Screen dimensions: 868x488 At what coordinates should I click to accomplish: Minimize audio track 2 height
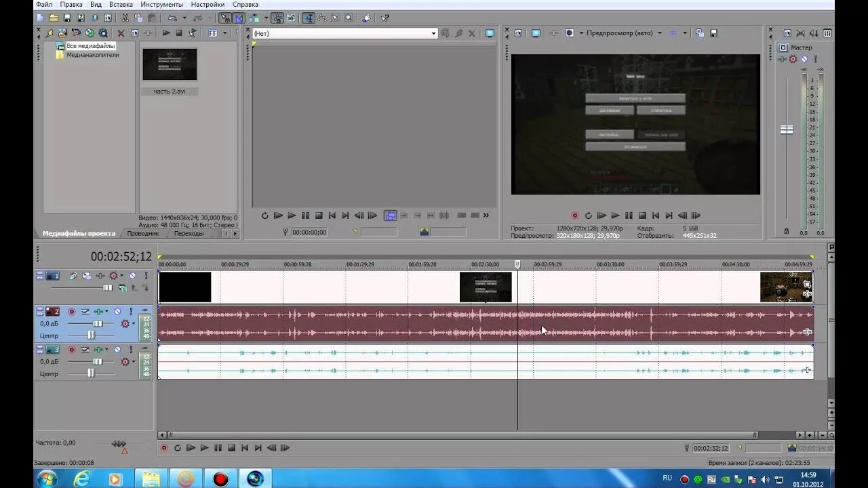(x=39, y=310)
